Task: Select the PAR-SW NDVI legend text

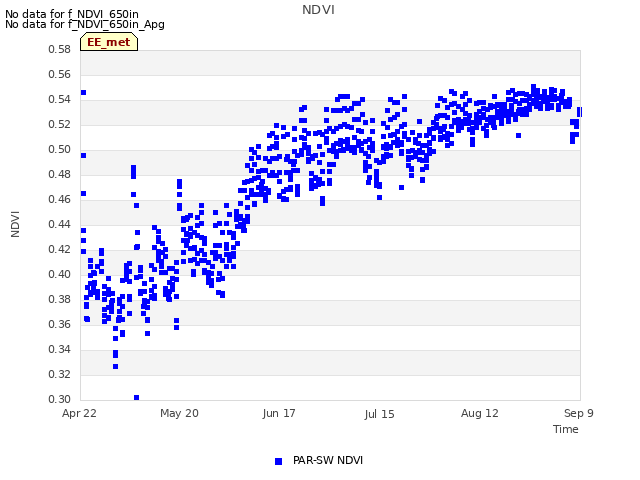Action: click(x=328, y=460)
